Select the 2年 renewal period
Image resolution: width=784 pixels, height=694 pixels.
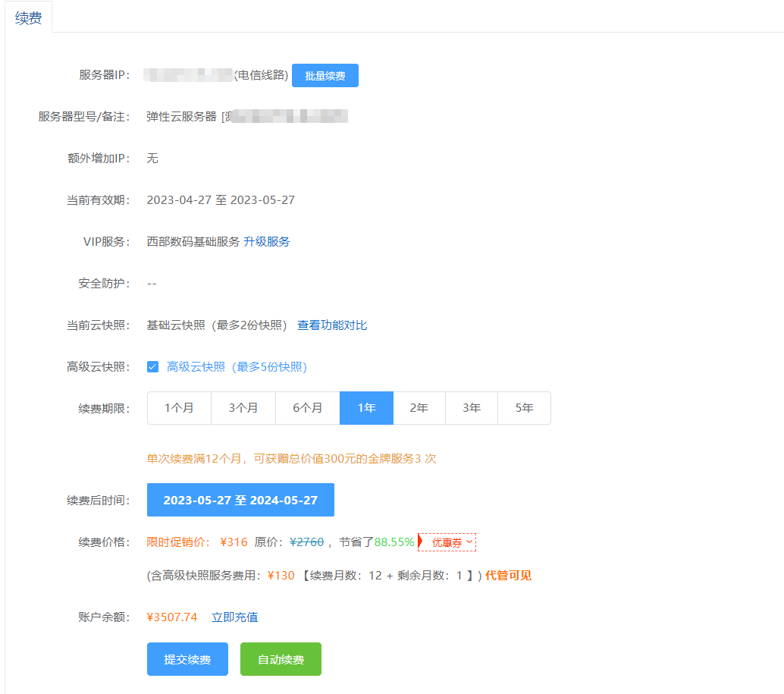pos(419,408)
